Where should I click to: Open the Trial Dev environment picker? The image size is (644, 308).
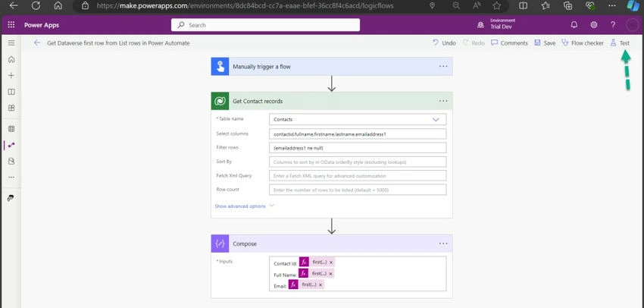point(496,25)
